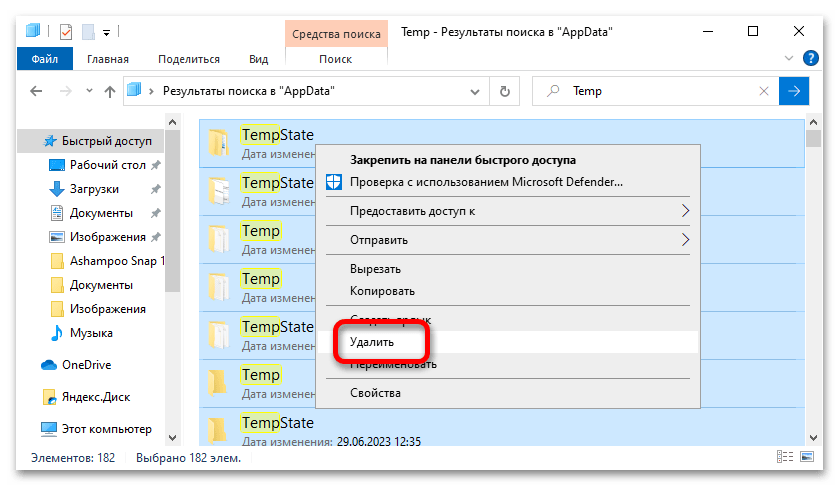This screenshot has width=839, height=486.
Task: Click the Properties quick access toolbar icon
Action: (x=66, y=32)
